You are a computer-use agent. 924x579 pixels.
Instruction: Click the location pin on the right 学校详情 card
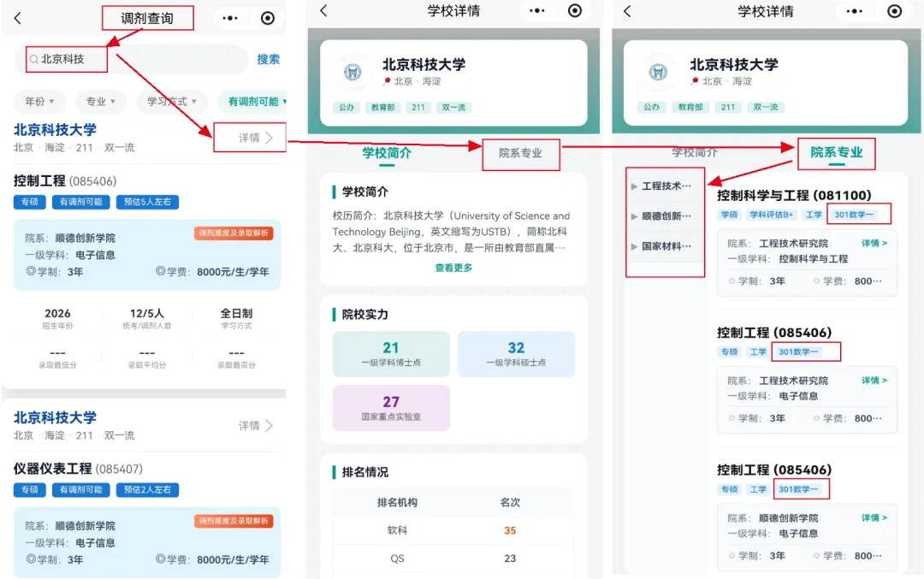695,81
